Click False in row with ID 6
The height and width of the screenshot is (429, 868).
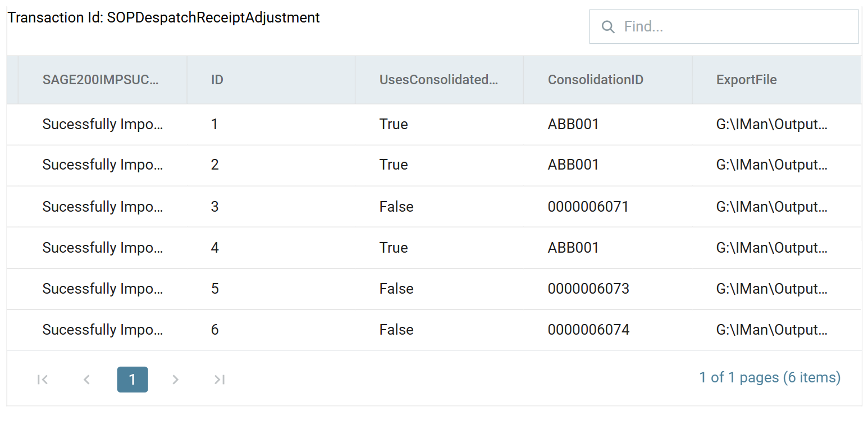pos(396,330)
